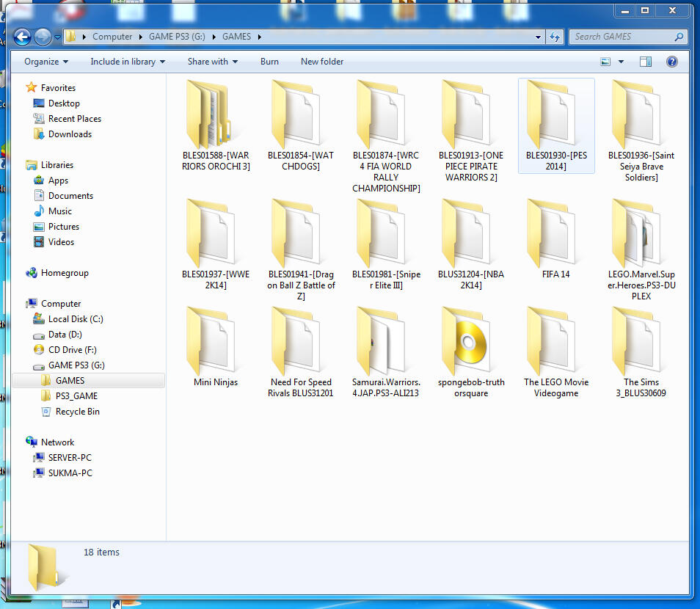The image size is (700, 609).
Task: Select the WRC 4 FIA World Rally Championship folder
Action: coord(386,136)
